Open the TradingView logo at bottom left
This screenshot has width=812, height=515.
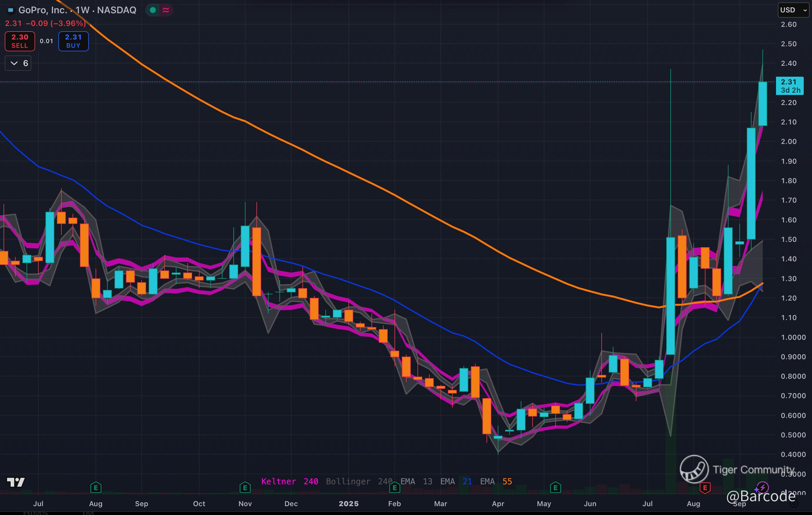pyautogui.click(x=16, y=482)
